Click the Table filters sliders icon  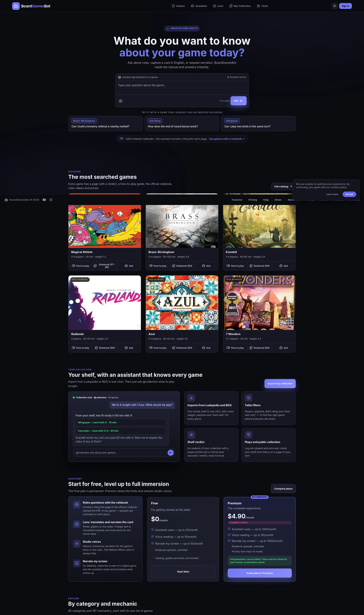(249, 398)
